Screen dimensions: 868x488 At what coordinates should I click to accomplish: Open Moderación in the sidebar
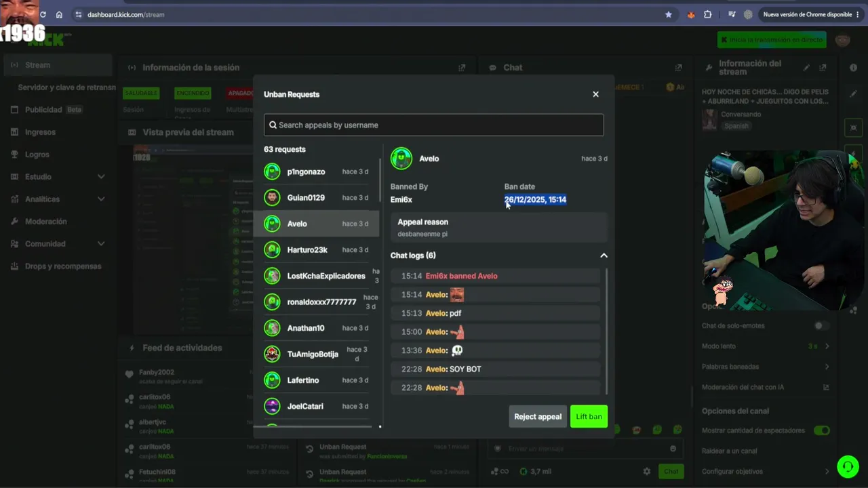point(46,222)
